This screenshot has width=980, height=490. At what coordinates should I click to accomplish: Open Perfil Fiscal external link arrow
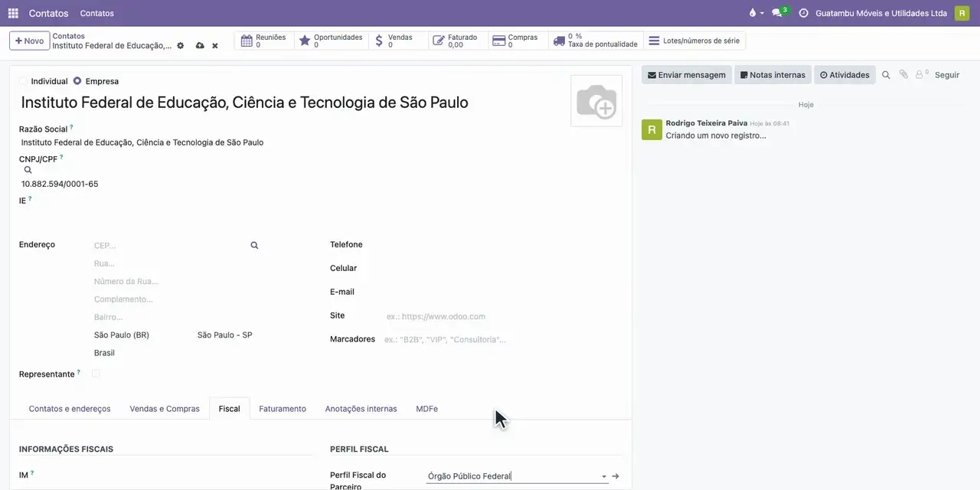[616, 476]
